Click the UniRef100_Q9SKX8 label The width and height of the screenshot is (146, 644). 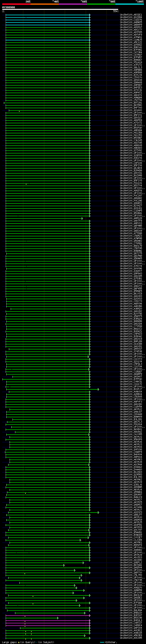pos(131,80)
